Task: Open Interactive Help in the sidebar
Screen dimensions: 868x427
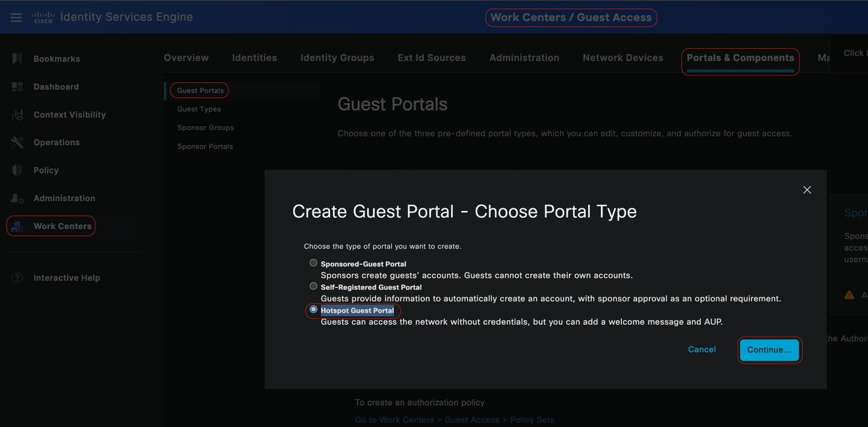Action: (x=67, y=278)
